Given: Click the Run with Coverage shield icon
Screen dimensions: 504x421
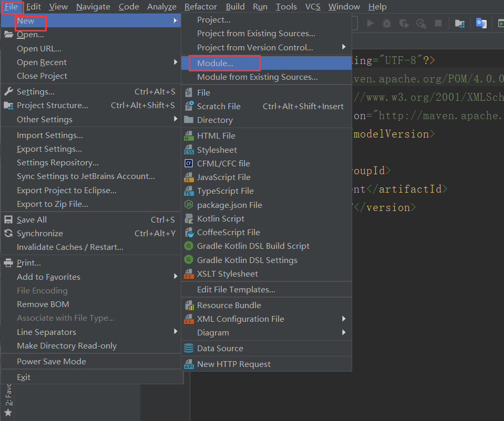Looking at the screenshot, I should tap(404, 24).
